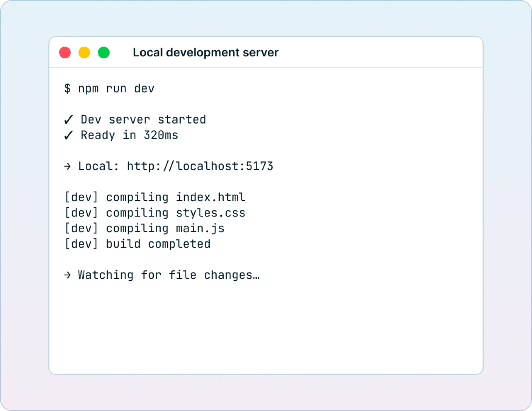Click the "Watching for file changes…" message

click(x=169, y=275)
